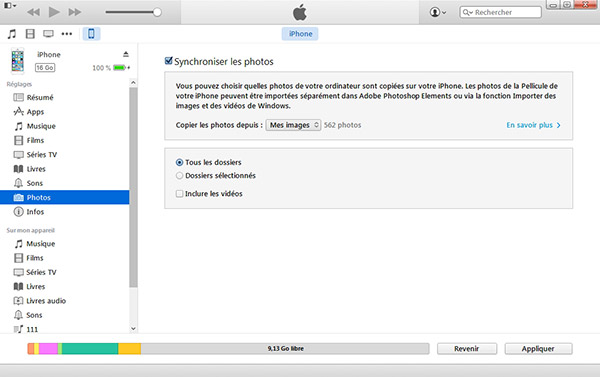Image resolution: width=600 pixels, height=377 pixels.
Task: Open the Movies library film icon
Action: pyautogui.click(x=30, y=34)
